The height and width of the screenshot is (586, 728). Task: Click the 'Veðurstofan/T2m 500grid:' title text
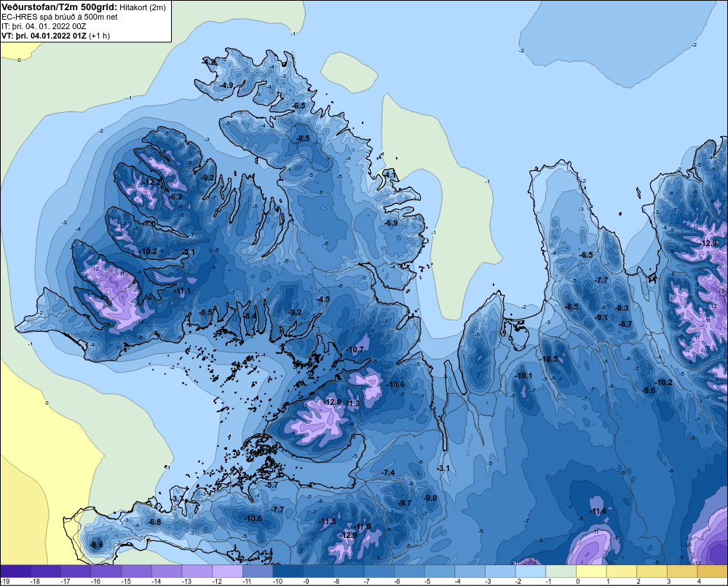(59, 7)
